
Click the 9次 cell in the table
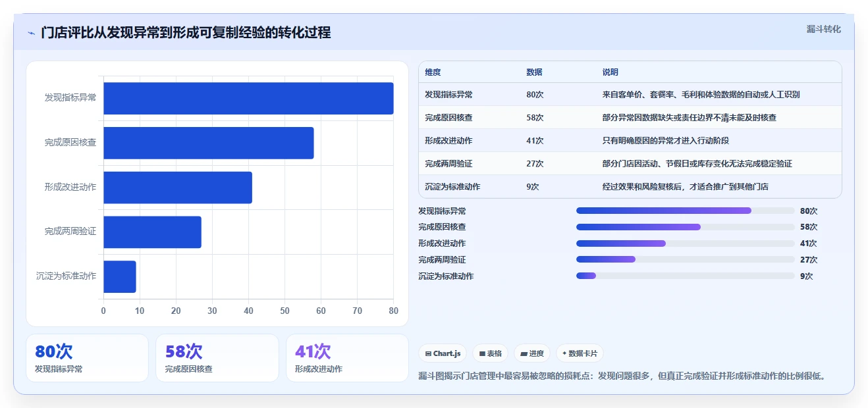533,187
